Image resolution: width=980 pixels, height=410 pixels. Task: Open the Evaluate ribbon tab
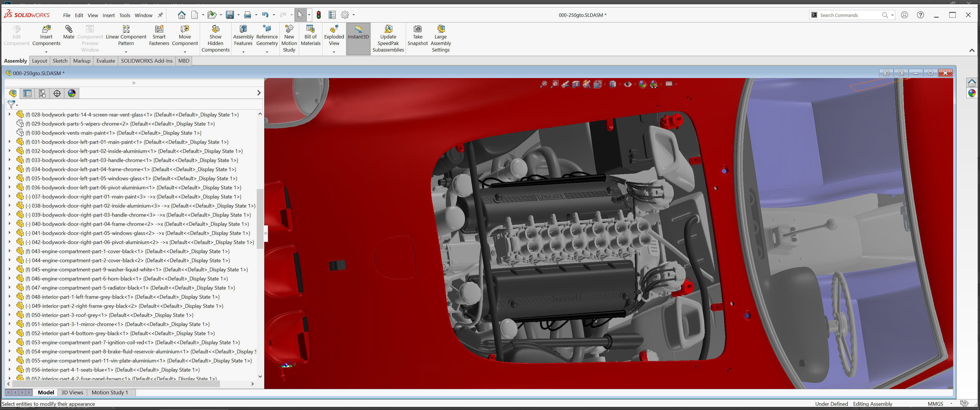pyautogui.click(x=105, y=61)
